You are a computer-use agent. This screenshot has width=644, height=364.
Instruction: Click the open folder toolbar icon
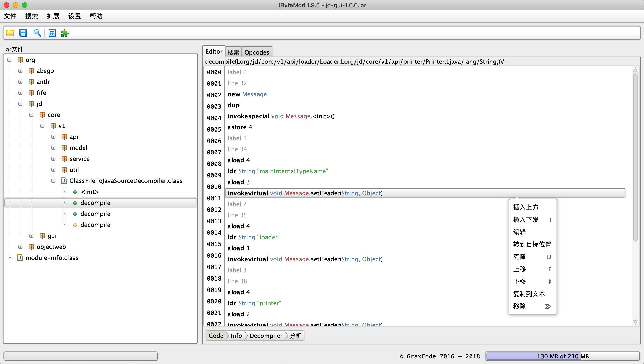(x=10, y=33)
